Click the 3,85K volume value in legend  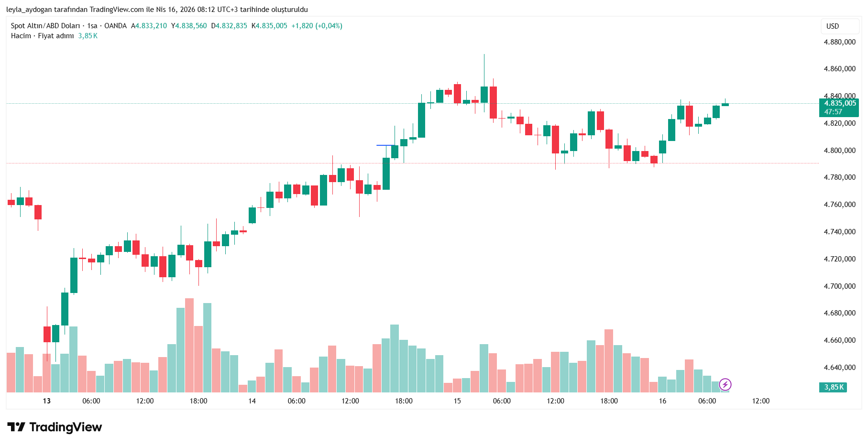pyautogui.click(x=88, y=36)
